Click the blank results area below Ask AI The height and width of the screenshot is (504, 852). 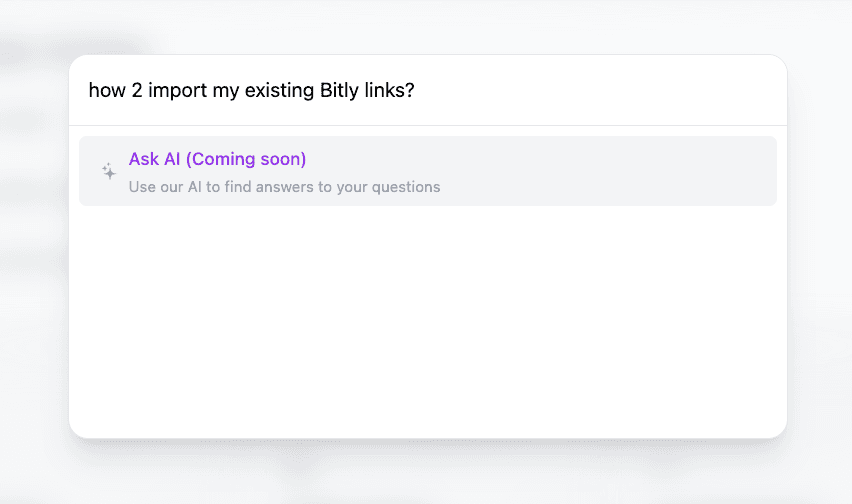tap(428, 320)
